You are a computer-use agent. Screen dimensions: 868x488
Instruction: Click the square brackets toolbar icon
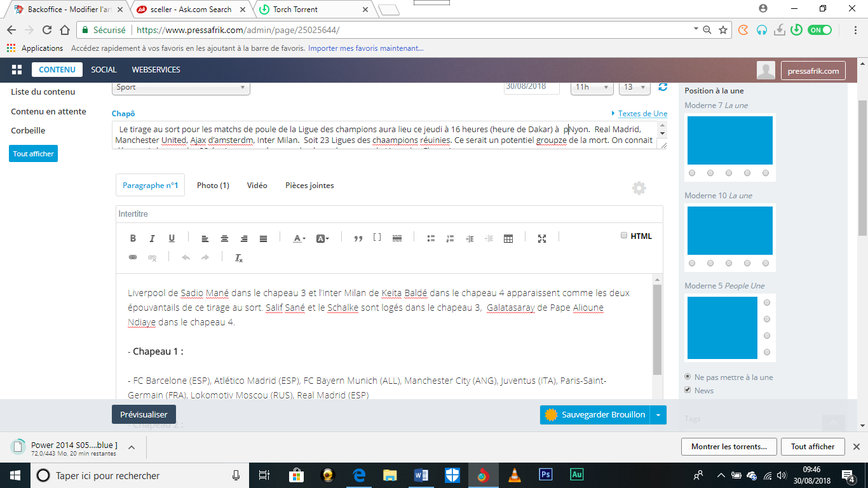coord(377,238)
